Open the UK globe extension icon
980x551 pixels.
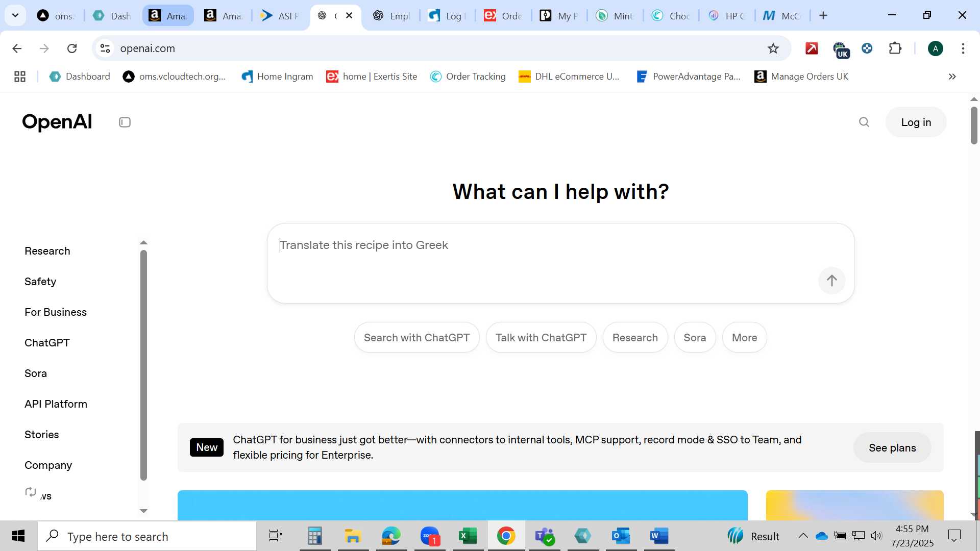pos(840,49)
